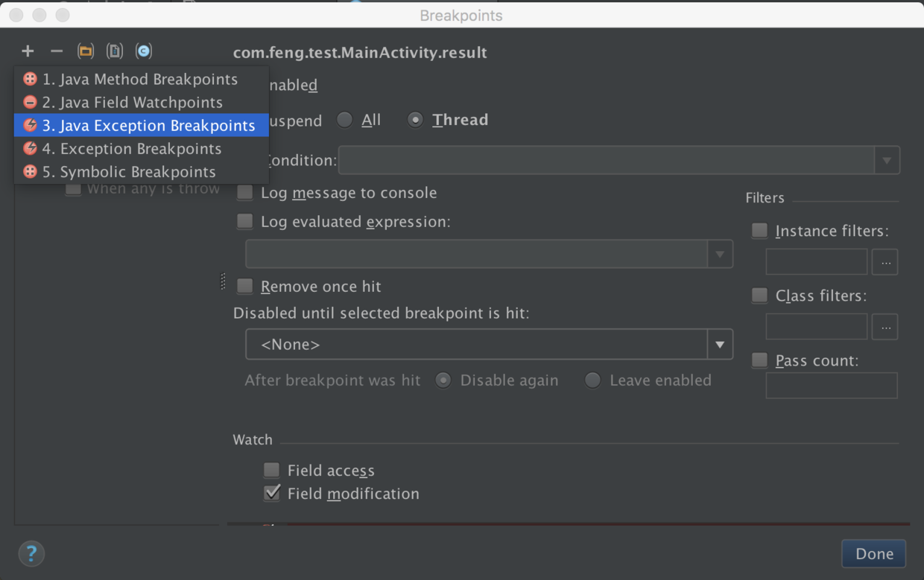Select All radio button under Suspend

344,119
